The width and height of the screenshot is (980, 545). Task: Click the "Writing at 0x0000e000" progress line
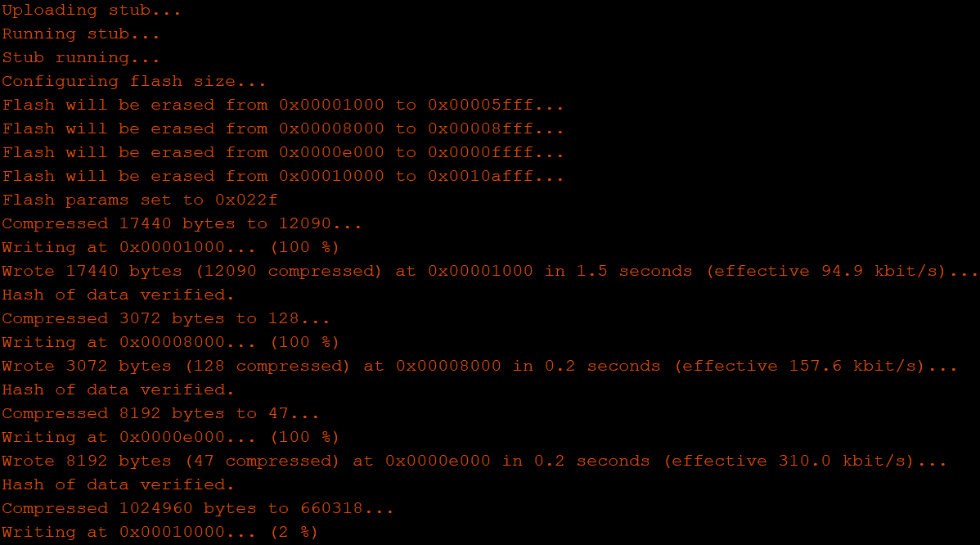click(x=170, y=438)
